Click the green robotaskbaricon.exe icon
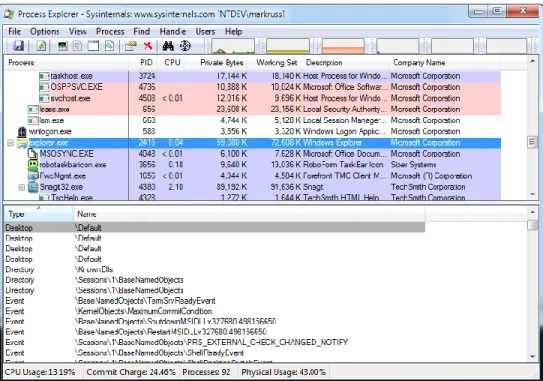This screenshot has width=543, height=381. pyautogui.click(x=33, y=165)
